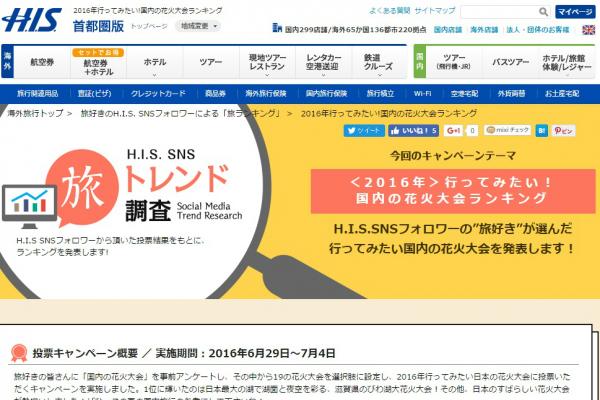Select domestic ツアー (飛行機・JR) menu

point(454,62)
